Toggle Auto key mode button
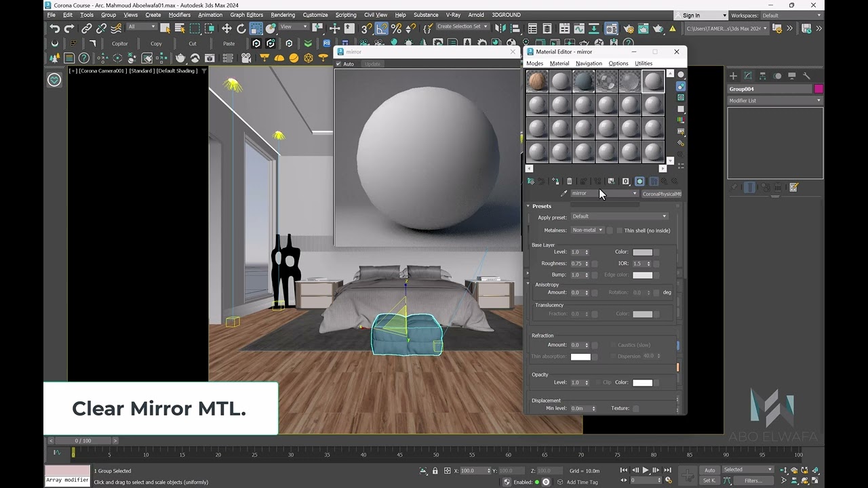Image resolution: width=868 pixels, height=488 pixels. 709,470
